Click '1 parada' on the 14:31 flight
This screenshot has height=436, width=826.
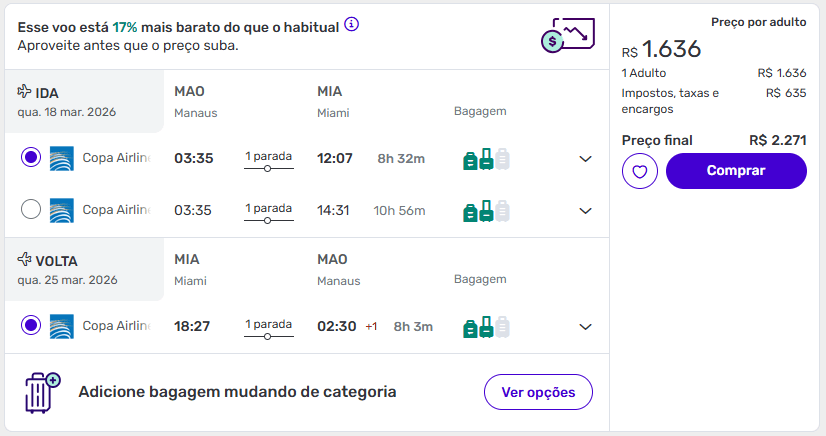(268, 209)
